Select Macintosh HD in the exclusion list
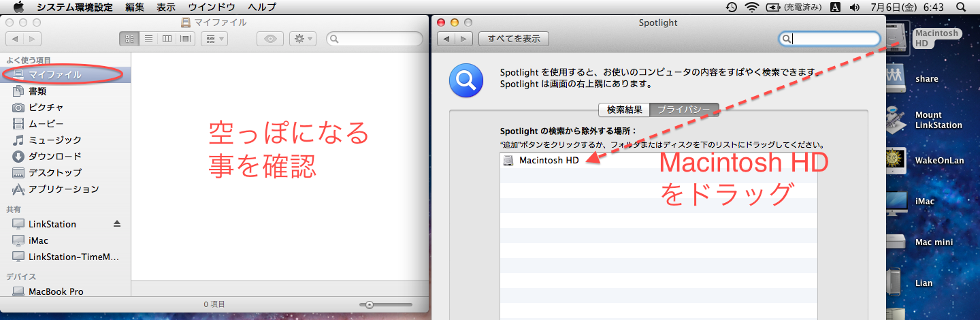Screen dimensions: 980x320 658,160
